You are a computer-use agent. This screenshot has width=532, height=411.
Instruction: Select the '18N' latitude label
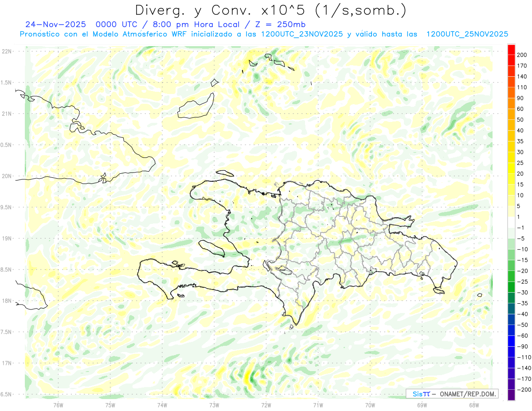coord(7,301)
